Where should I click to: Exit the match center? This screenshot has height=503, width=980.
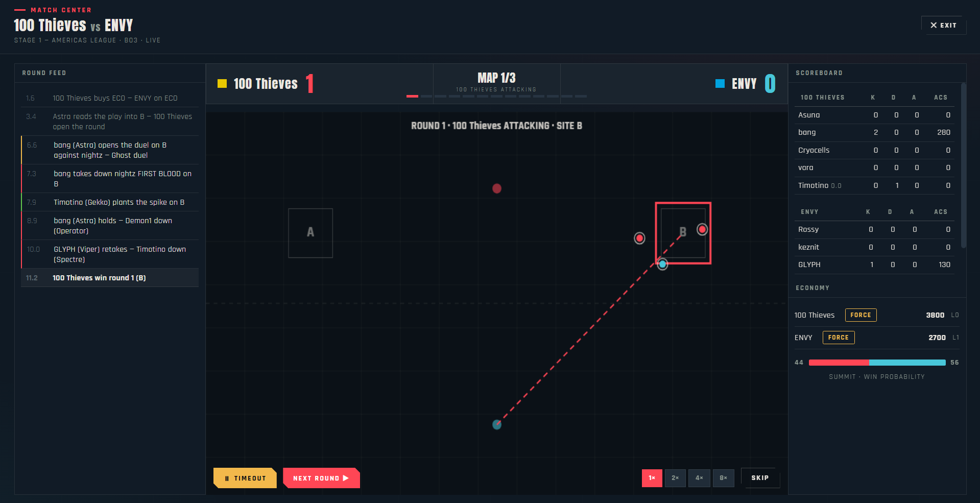point(943,25)
